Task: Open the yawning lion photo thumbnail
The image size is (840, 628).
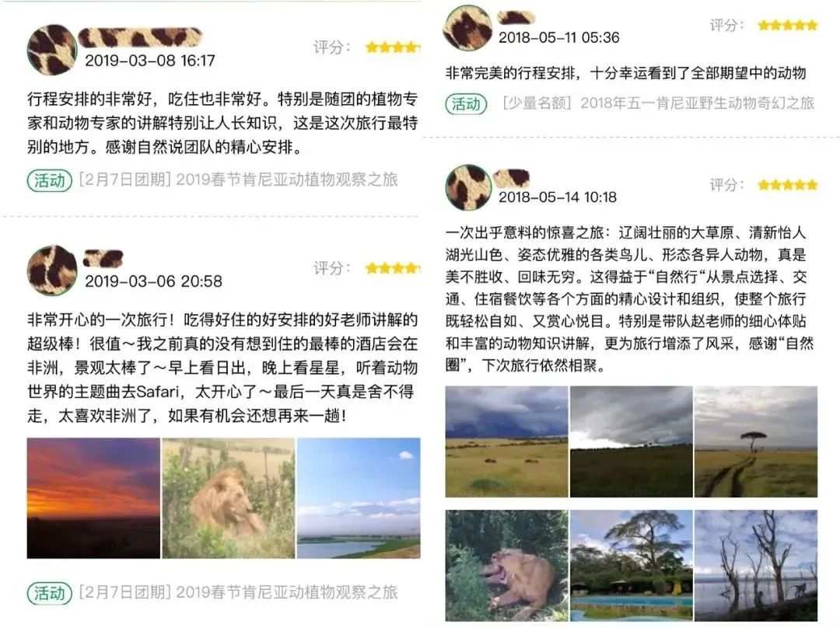Action: click(x=506, y=565)
